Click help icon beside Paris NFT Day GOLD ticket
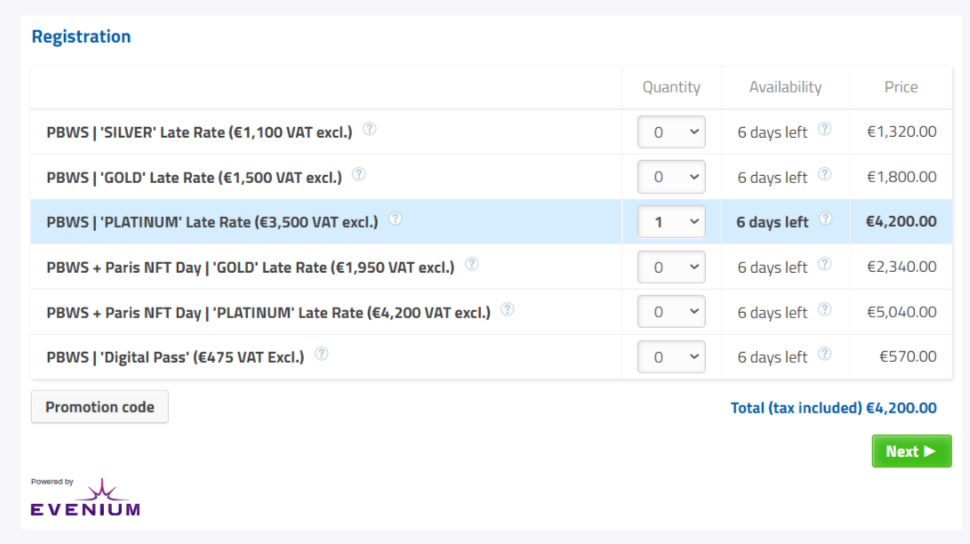Viewport: 970px width, 544px height. tap(471, 264)
